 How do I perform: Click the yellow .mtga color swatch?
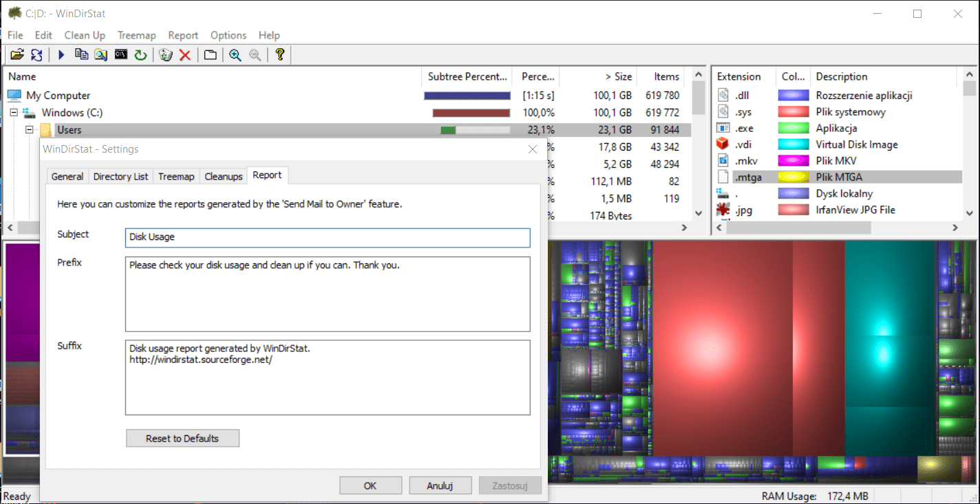[793, 177]
